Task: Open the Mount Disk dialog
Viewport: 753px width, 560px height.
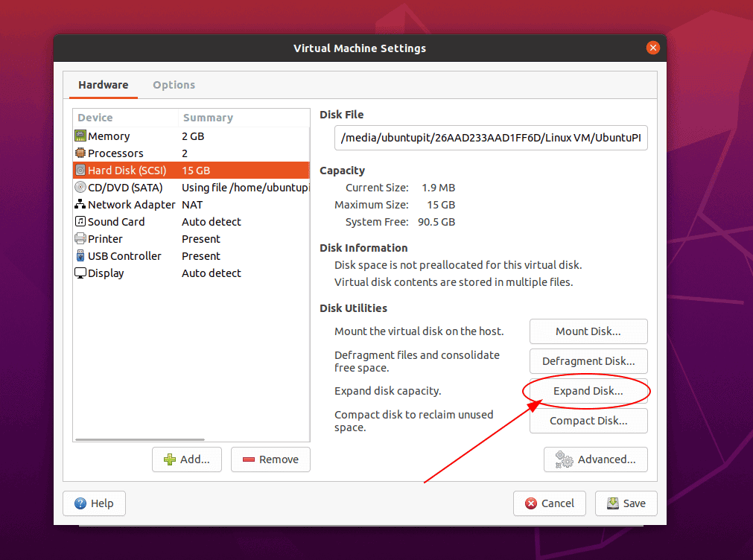Action: click(588, 331)
